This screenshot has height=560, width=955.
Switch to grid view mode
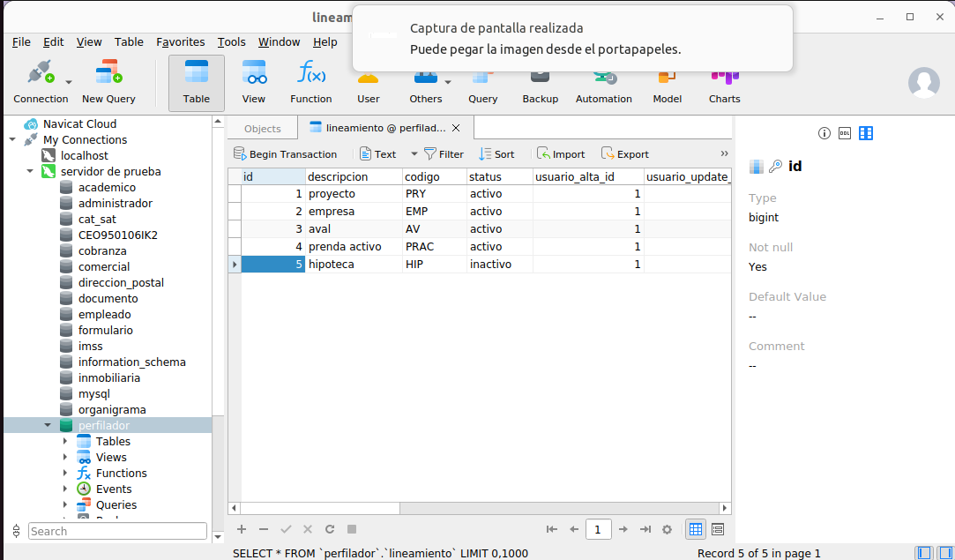696,529
